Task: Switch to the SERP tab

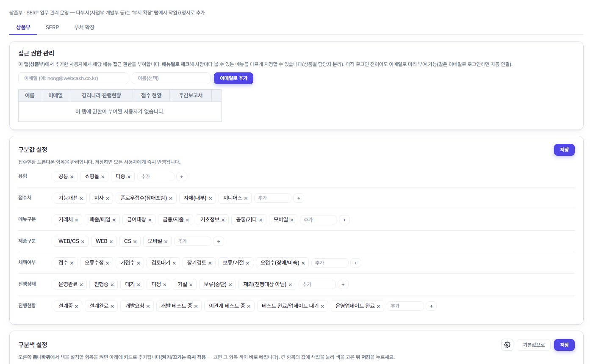Action: (x=52, y=27)
